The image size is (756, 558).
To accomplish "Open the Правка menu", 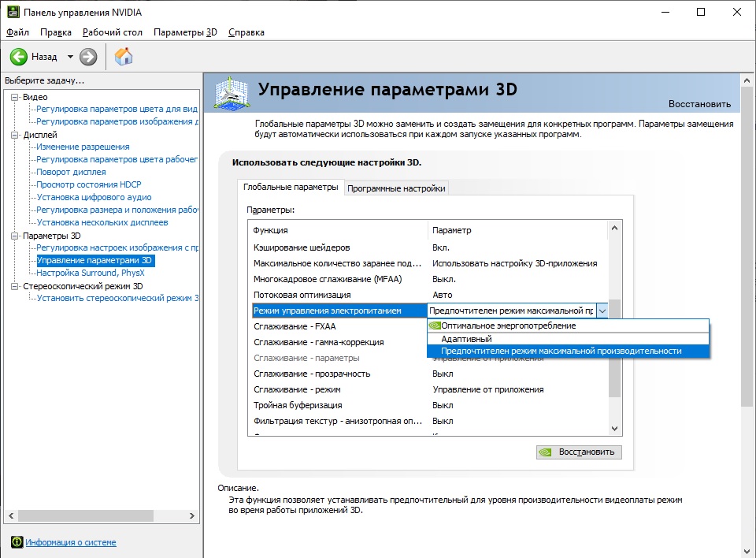I will point(56,32).
